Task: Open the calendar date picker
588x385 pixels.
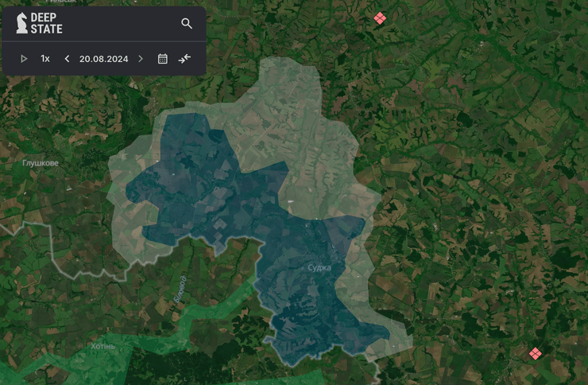Action: 163,59
